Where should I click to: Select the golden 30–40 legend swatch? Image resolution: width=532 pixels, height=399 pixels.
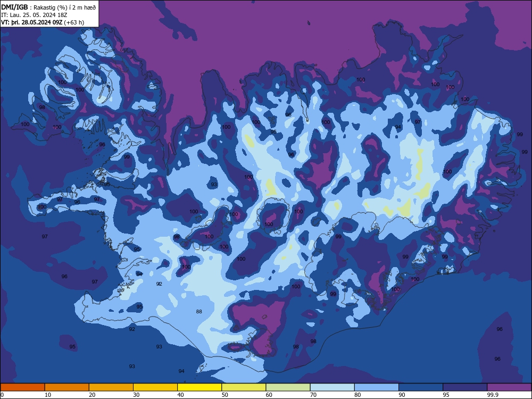[x=155, y=387]
